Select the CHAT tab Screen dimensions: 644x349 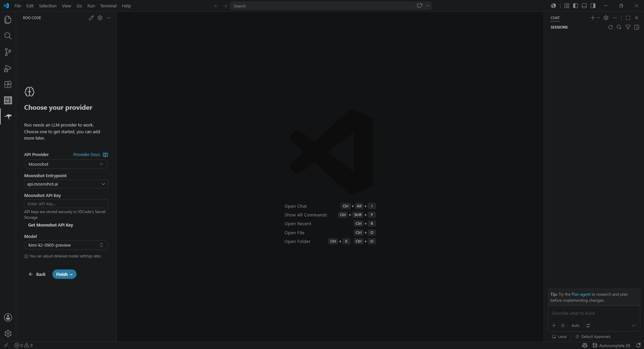coord(555,18)
